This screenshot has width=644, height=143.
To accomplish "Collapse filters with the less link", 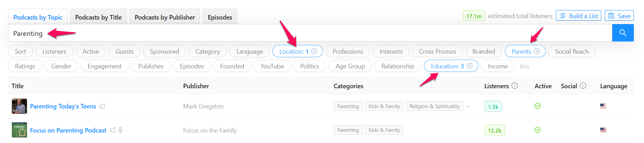I will tap(524, 66).
